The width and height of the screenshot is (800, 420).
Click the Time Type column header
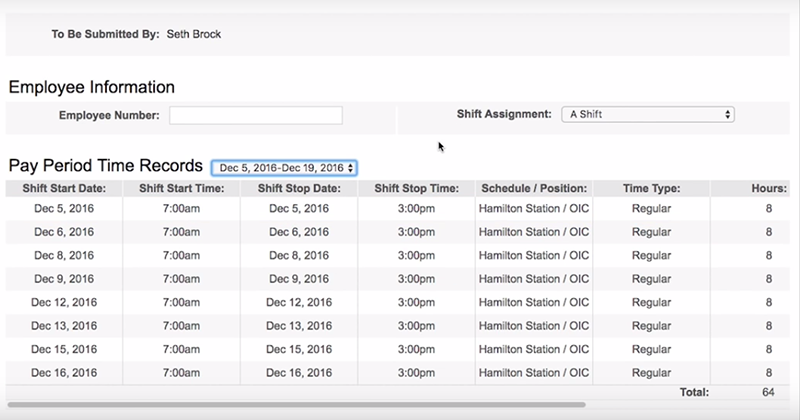651,188
